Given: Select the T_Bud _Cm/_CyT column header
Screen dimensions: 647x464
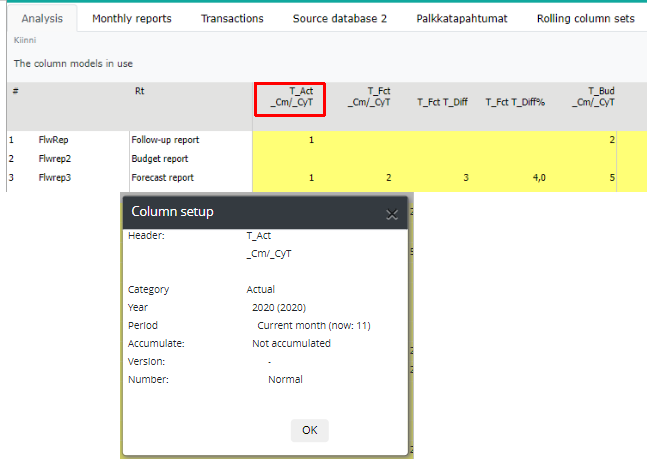Looking at the screenshot, I should click(593, 97).
